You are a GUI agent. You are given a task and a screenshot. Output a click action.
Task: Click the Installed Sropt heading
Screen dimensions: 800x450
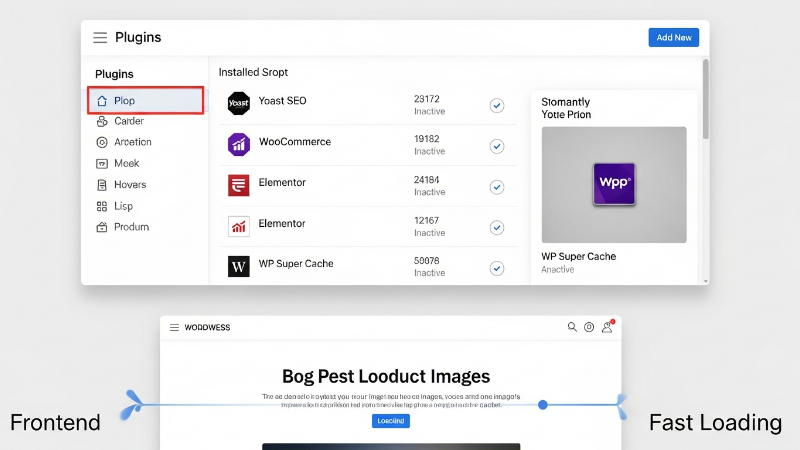253,72
